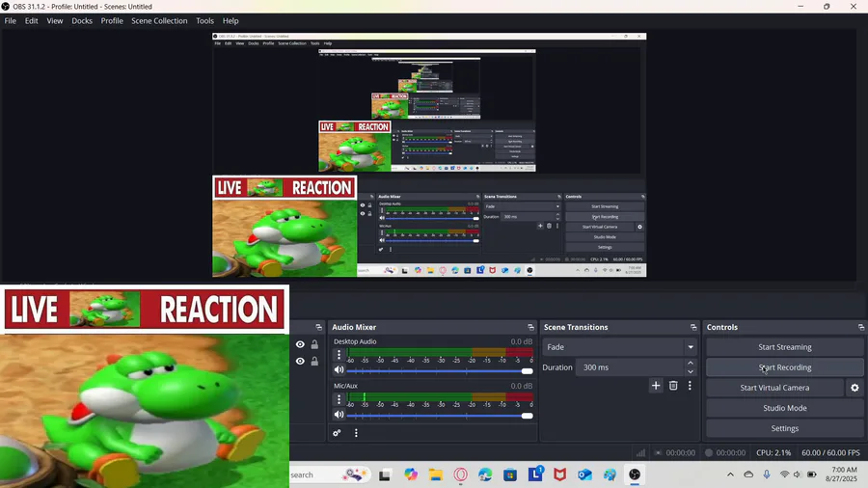868x488 pixels.
Task: Click the OBS preview canvas
Action: click(x=429, y=155)
